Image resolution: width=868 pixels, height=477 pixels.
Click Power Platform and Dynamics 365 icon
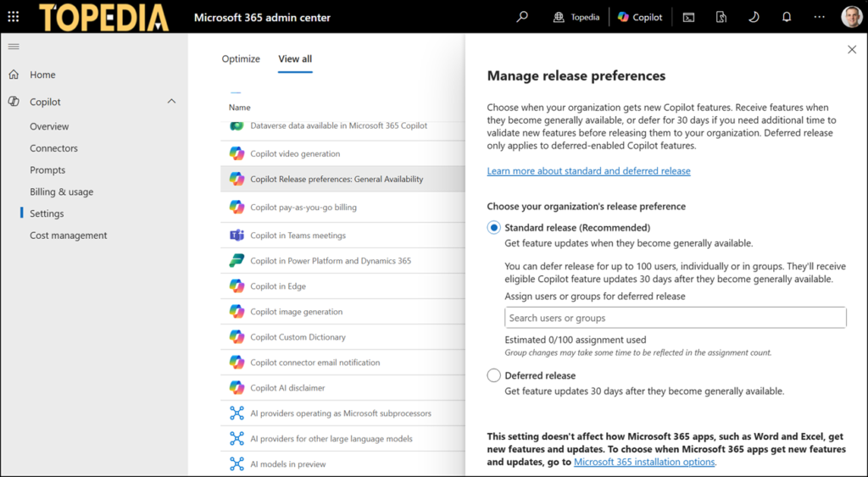237,261
